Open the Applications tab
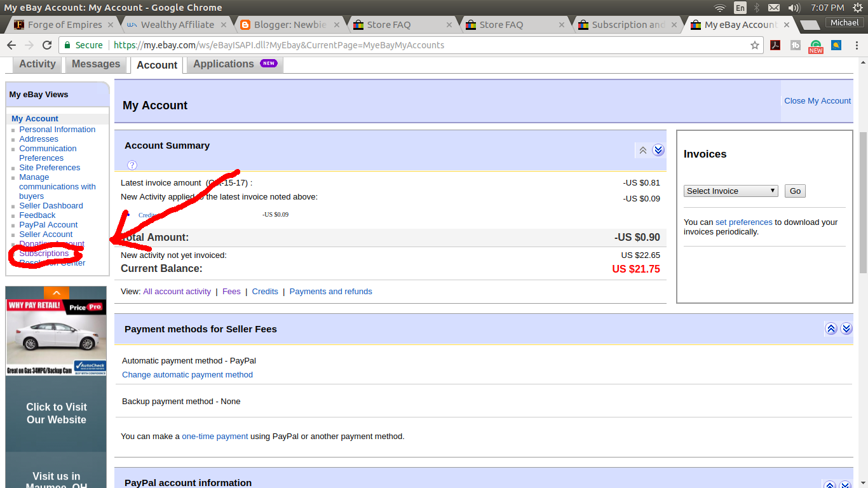 224,64
